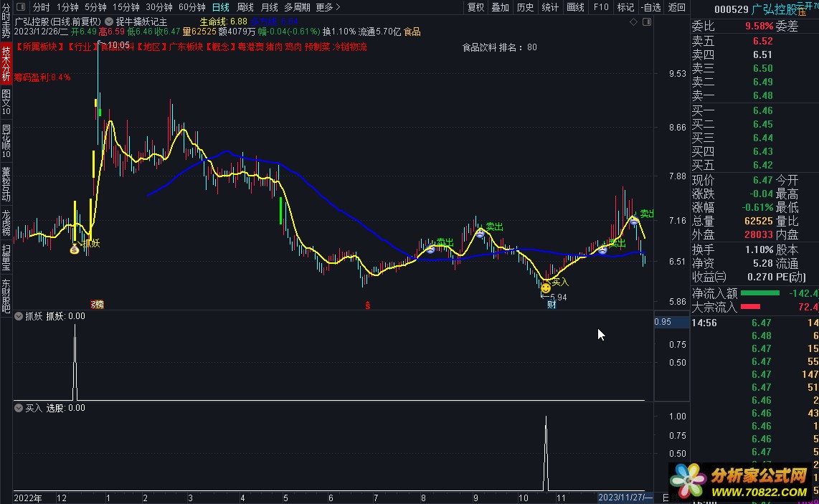Click the latest 卖出 signal icon near December
Screen dimensions: 819x504
633,220
